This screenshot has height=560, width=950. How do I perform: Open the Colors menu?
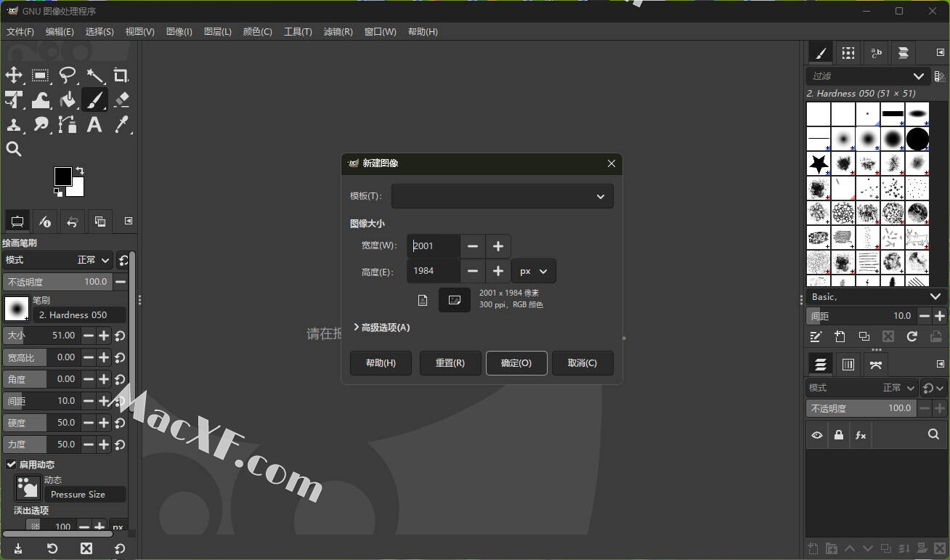(257, 32)
